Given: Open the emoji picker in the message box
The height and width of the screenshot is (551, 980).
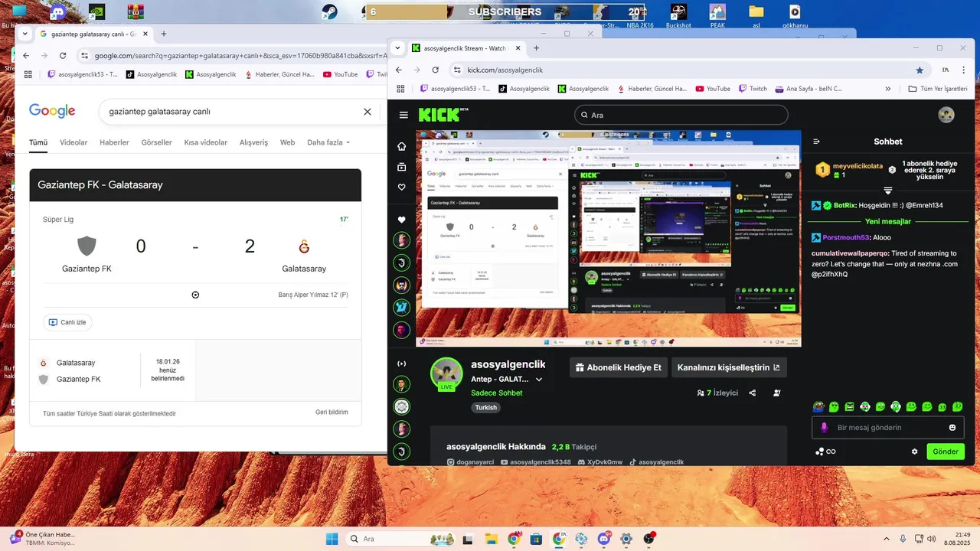Looking at the screenshot, I should [952, 428].
